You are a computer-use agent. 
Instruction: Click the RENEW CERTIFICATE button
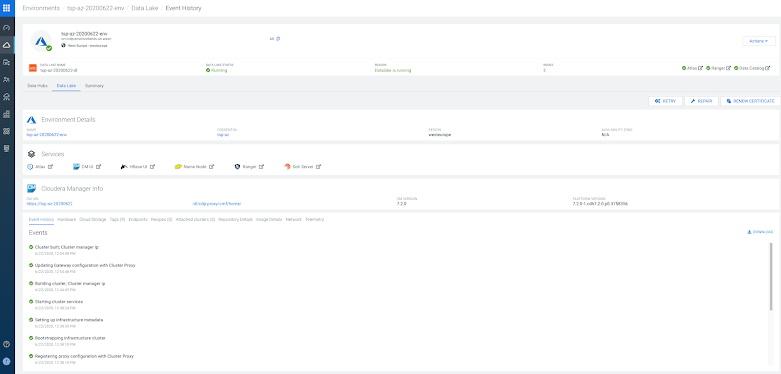point(751,101)
